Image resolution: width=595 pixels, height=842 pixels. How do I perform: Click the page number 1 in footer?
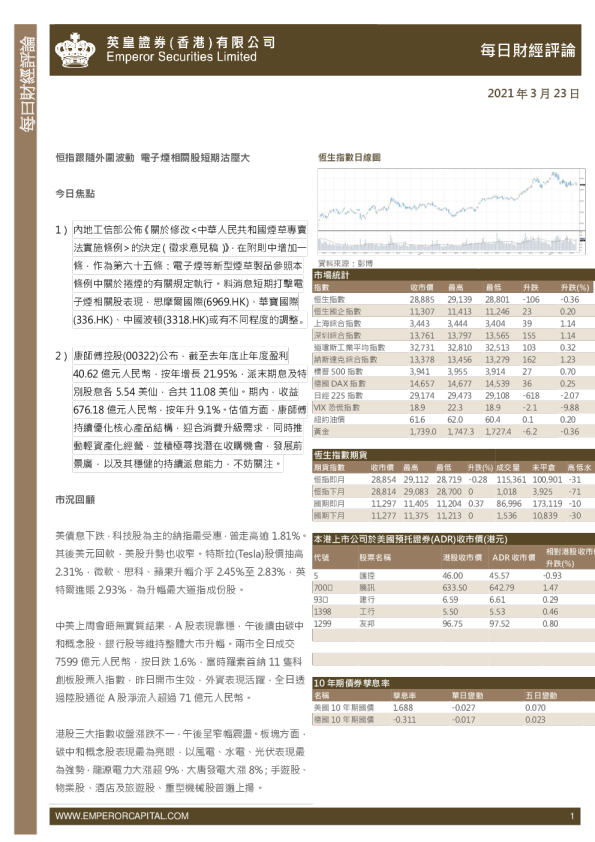click(x=572, y=816)
